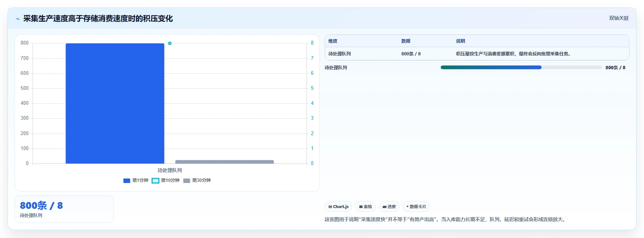Click the blue 第1分钟 bar in chart

[x=115, y=103]
